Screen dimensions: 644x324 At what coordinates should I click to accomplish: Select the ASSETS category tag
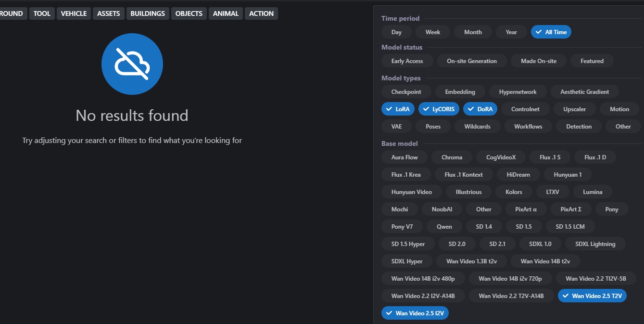pyautogui.click(x=109, y=13)
